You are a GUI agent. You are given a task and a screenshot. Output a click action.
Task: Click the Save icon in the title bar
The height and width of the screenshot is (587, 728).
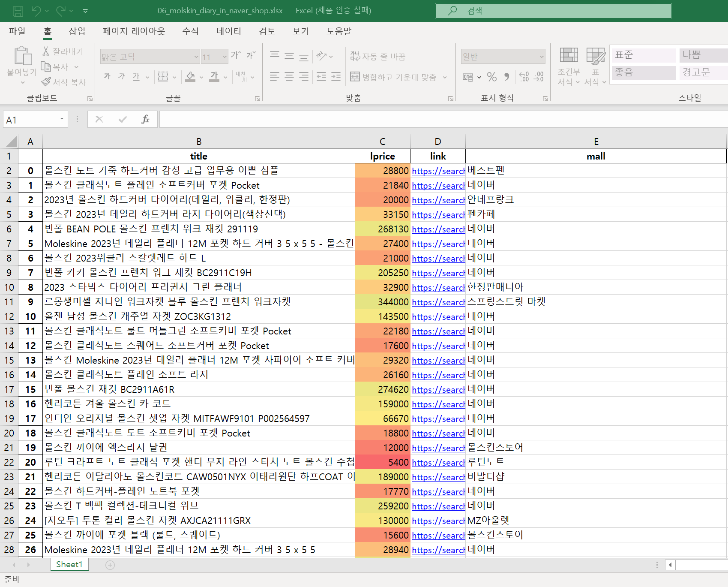[x=18, y=11]
